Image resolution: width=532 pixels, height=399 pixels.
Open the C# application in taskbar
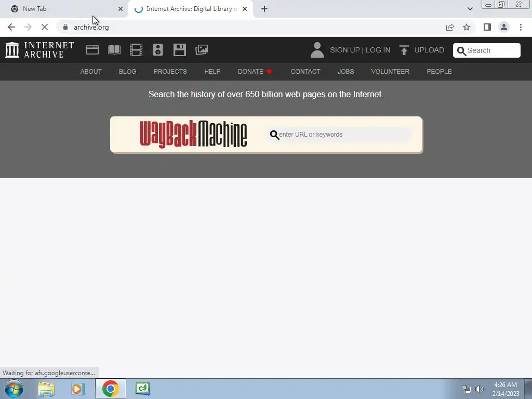click(x=143, y=389)
